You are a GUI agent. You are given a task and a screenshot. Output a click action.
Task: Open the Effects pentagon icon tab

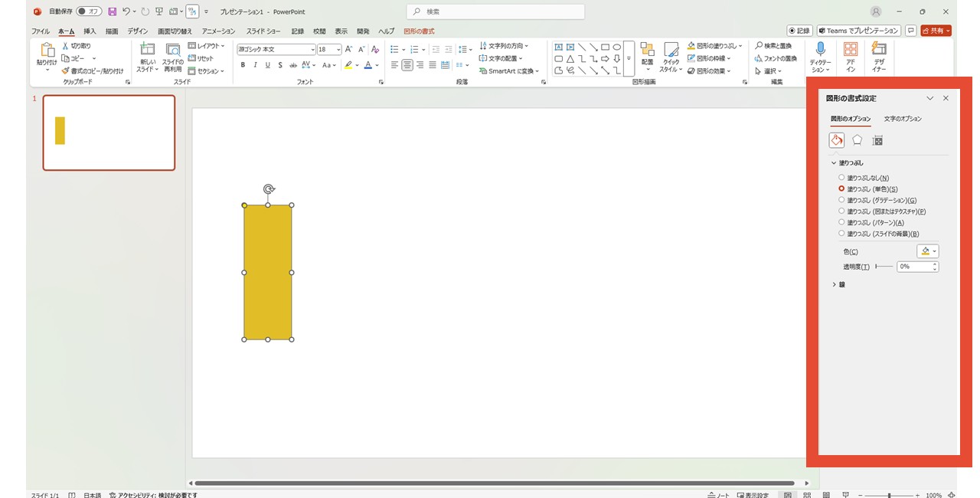coord(857,140)
